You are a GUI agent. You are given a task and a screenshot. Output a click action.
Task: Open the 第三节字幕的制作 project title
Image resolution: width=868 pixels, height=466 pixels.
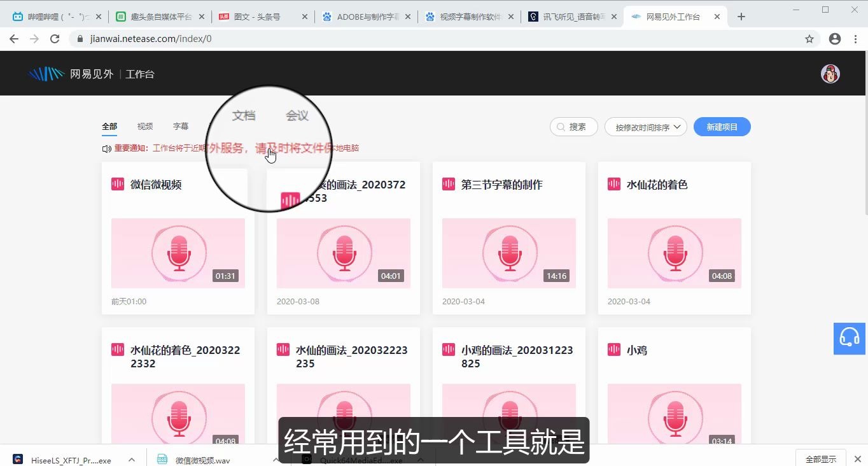click(502, 185)
